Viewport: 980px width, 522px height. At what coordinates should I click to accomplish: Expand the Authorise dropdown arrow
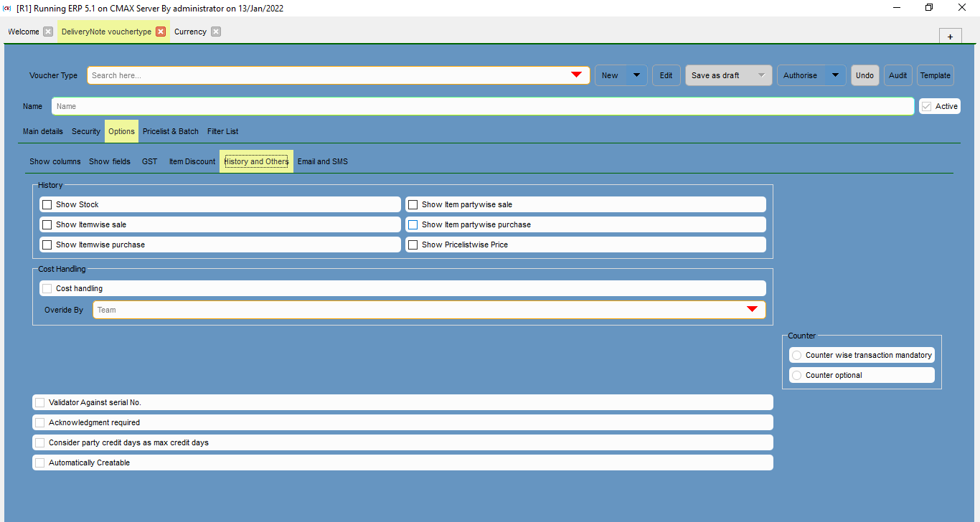coord(835,75)
